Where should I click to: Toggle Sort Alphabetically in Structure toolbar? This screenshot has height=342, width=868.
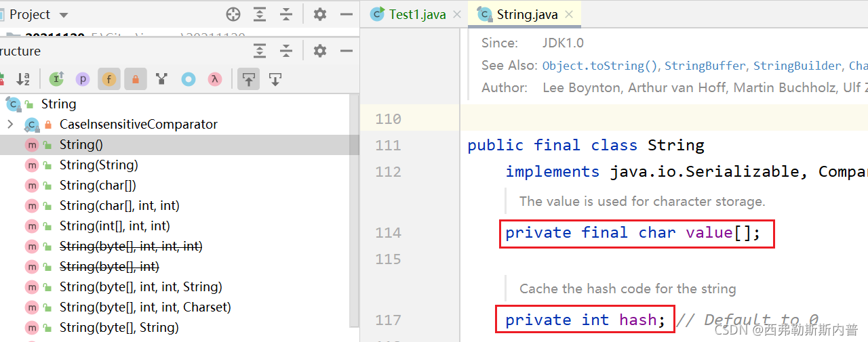(x=23, y=79)
